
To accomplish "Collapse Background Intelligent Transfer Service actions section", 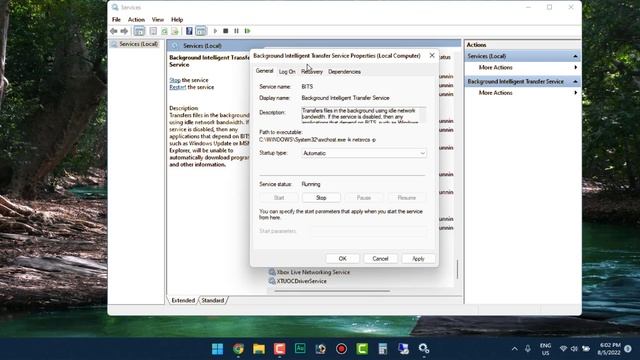I will [575, 82].
